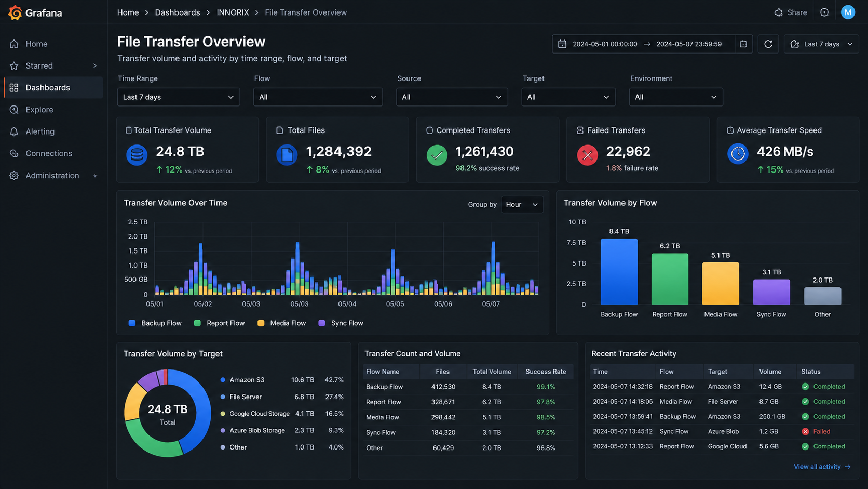
Task: Click the Completed status icon in 13:12:33 row
Action: tap(805, 446)
